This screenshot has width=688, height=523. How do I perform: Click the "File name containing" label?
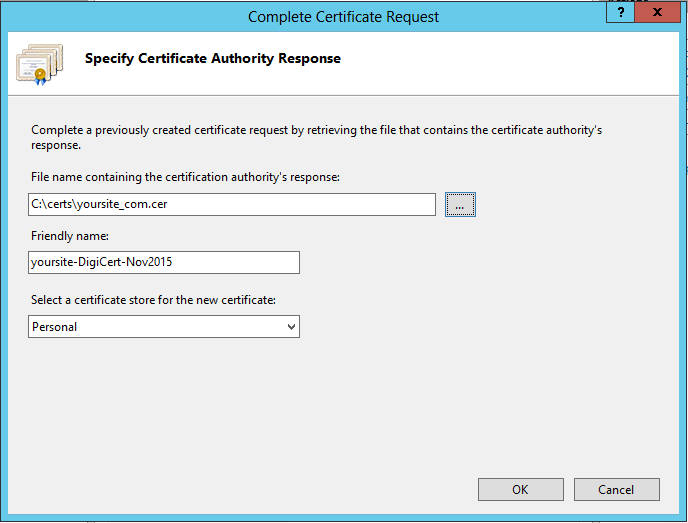(x=185, y=178)
